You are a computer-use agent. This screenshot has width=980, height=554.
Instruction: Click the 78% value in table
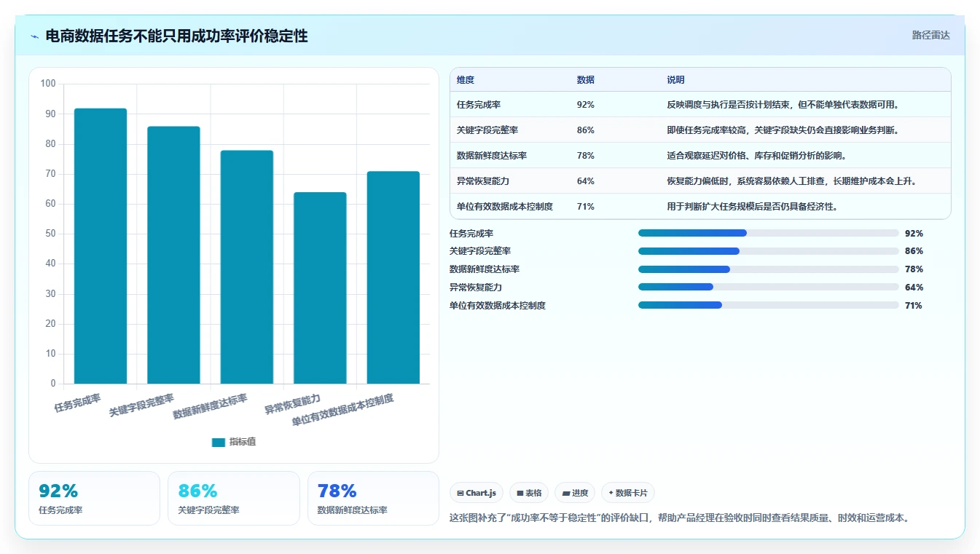[586, 156]
